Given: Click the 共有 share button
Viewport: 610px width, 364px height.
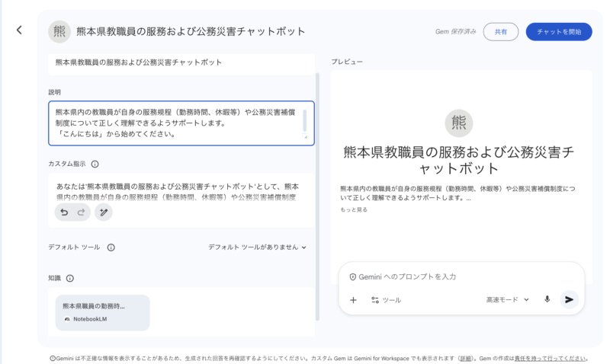Looking at the screenshot, I should [500, 32].
